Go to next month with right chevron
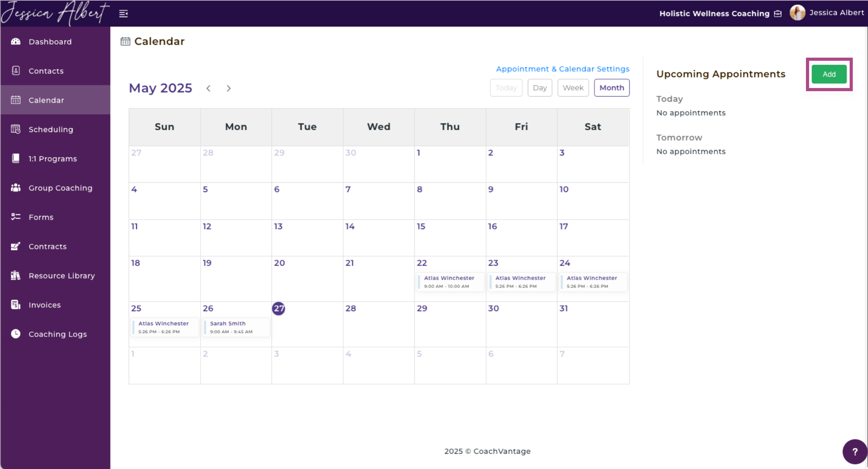Screen dimensions: 868x469 pyautogui.click(x=229, y=88)
